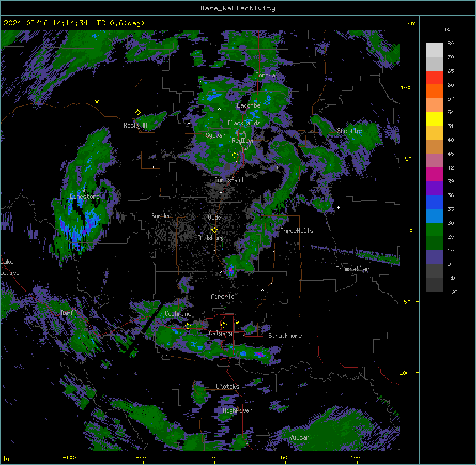Click the yellow V marker northwest of RockyMH

pyautogui.click(x=97, y=102)
